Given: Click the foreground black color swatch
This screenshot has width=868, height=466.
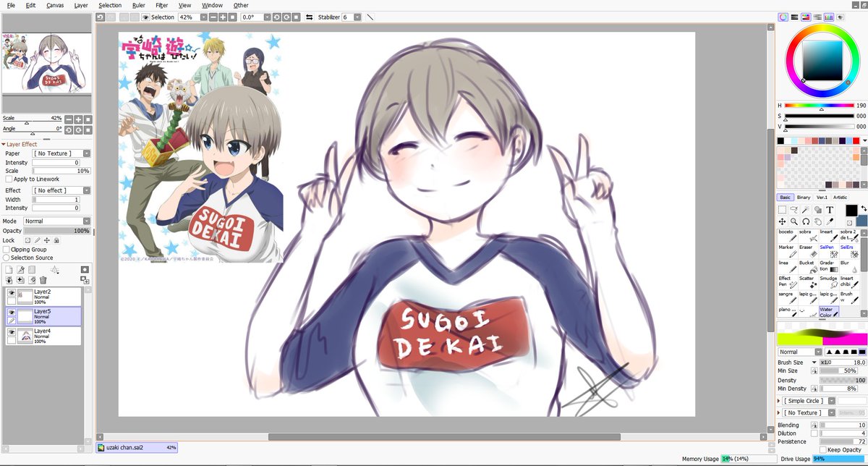Looking at the screenshot, I should click(851, 210).
